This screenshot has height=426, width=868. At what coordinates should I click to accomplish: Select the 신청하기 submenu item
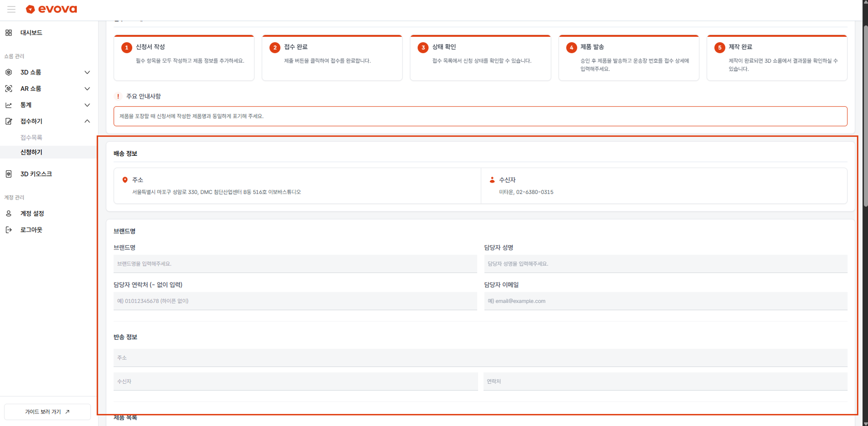[x=31, y=152]
